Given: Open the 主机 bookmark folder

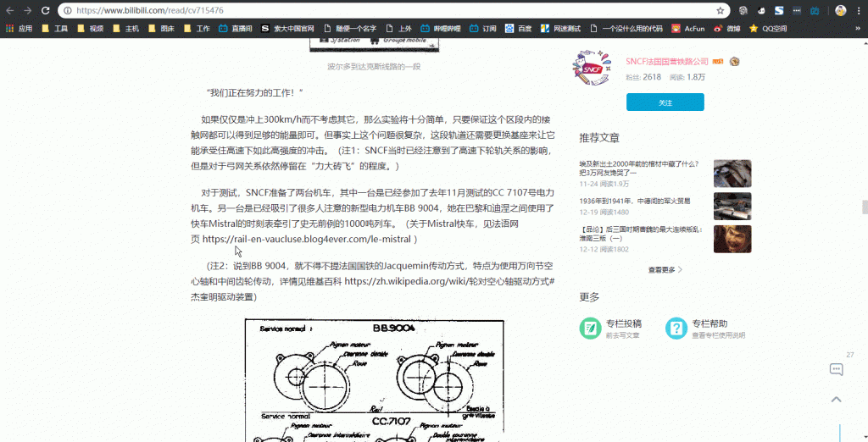Looking at the screenshot, I should [x=125, y=28].
